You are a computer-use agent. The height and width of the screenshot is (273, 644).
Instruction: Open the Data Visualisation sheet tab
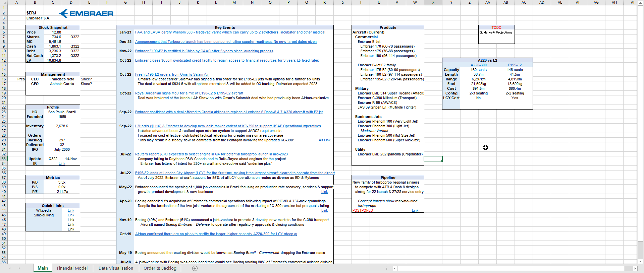[116, 268]
